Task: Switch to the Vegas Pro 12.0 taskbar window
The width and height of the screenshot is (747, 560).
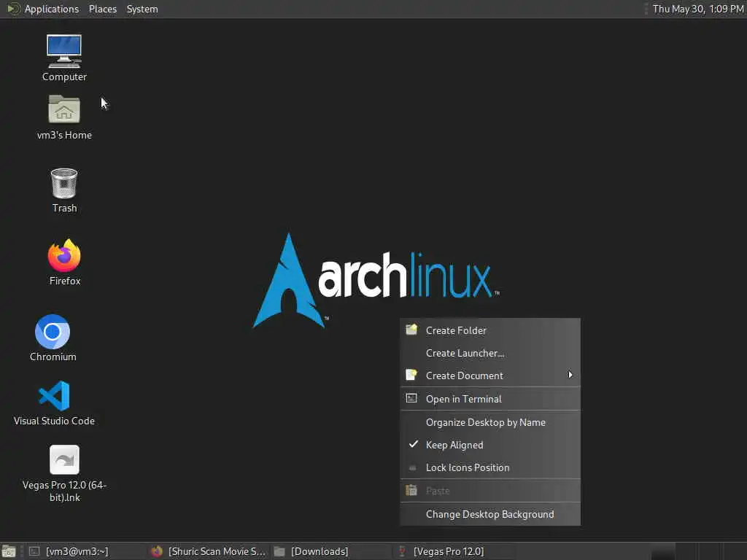Action: [454, 551]
